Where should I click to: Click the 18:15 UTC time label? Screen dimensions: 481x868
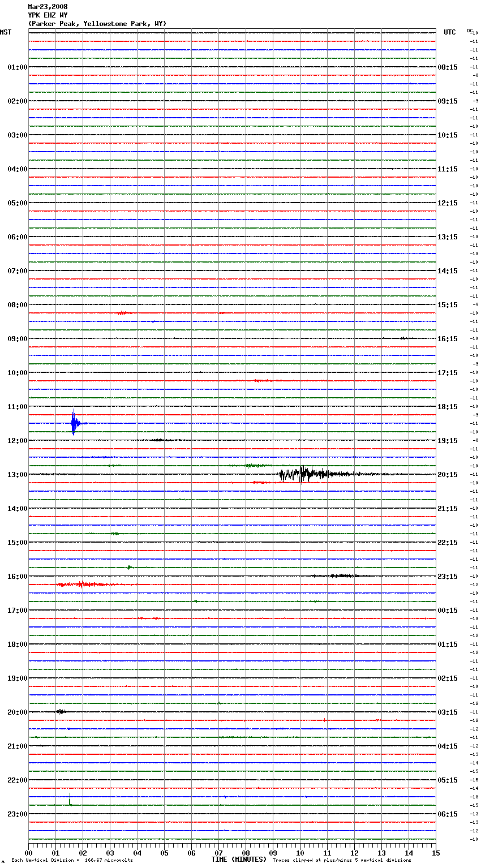coord(448,407)
